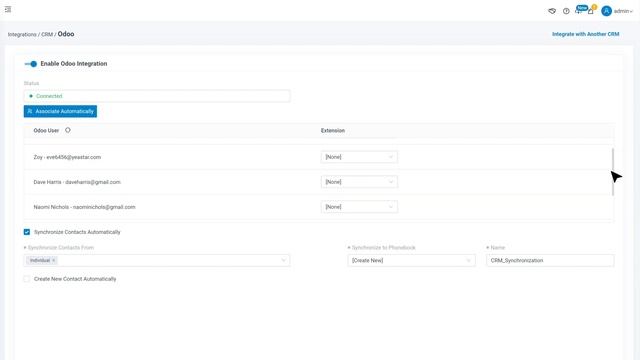The image size is (640, 360).
Task: Open the admin account dropdown
Action: point(623,11)
